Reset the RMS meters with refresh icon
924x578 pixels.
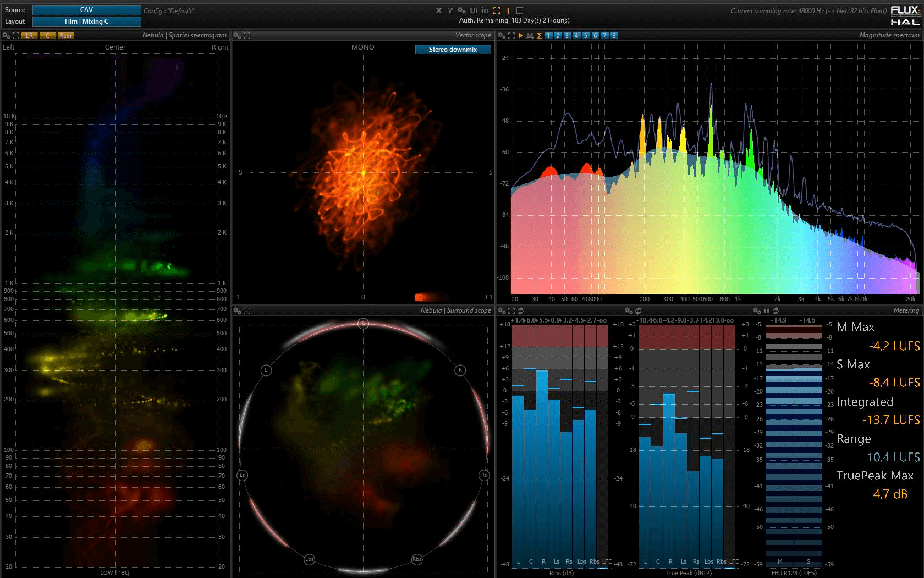[520, 311]
